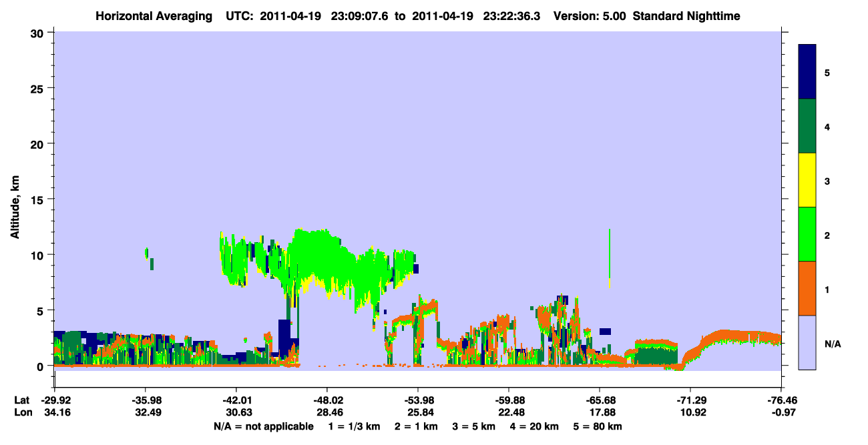Click latitude value -59.88

click(x=508, y=400)
